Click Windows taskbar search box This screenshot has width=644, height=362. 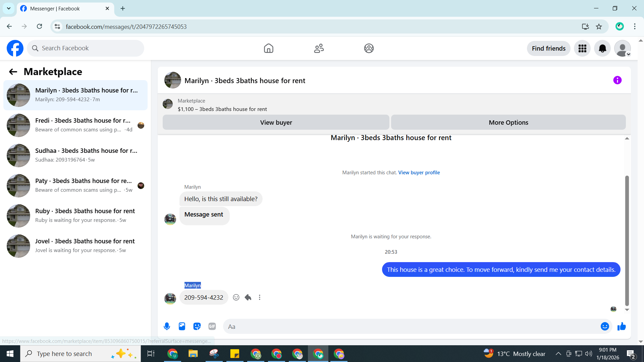tap(64, 354)
